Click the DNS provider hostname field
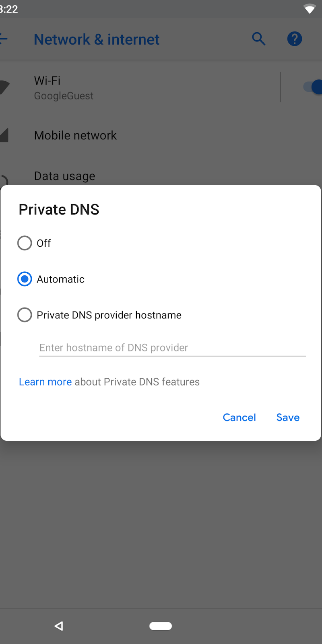 [172, 348]
